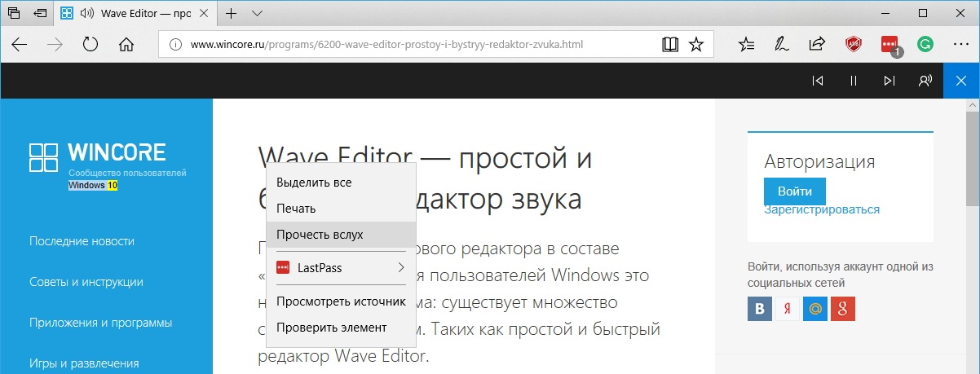Image resolution: width=980 pixels, height=374 pixels.
Task: Click the page vertical scrollbar thumb
Action: [973, 159]
